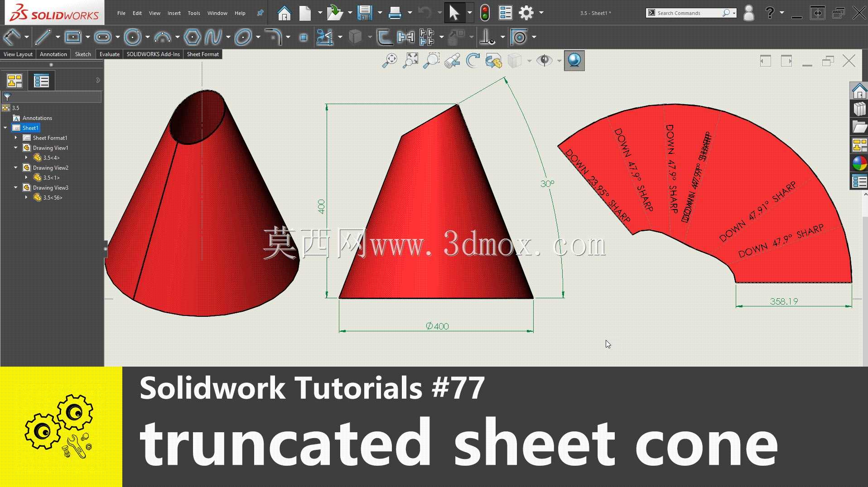This screenshot has height=487, width=868.
Task: Click the Rebuild traffic light icon
Action: (x=485, y=13)
